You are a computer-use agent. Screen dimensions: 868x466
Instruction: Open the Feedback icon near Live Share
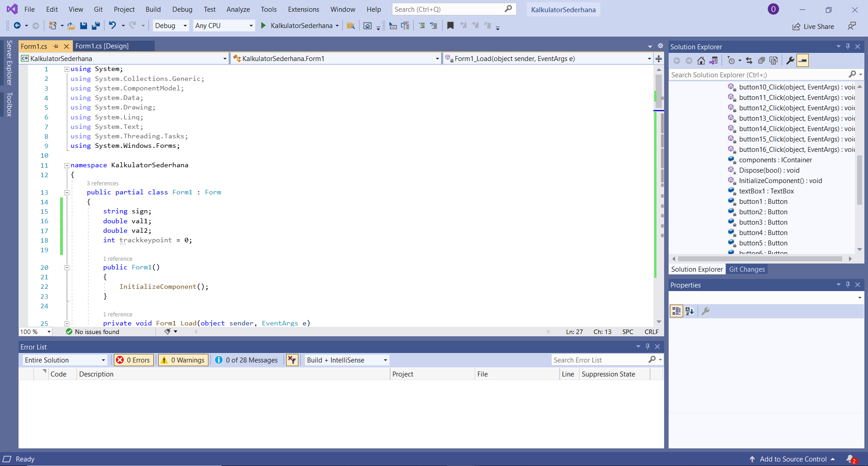click(x=852, y=26)
